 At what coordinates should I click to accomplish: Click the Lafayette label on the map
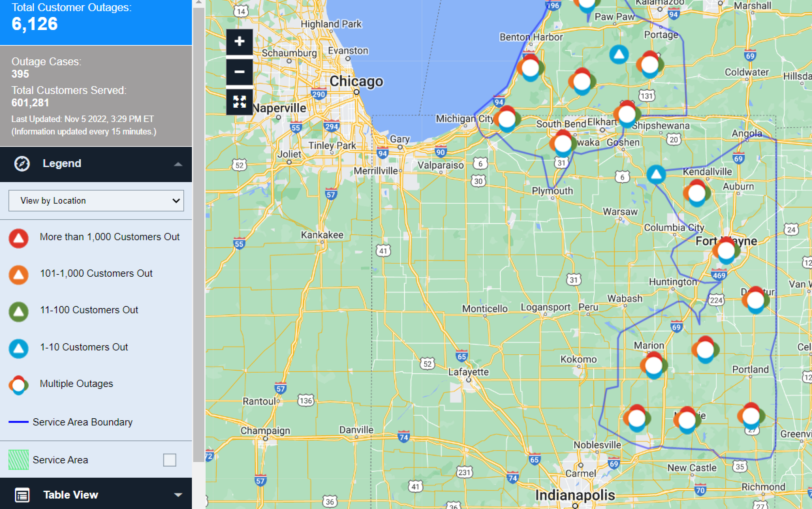pos(468,372)
